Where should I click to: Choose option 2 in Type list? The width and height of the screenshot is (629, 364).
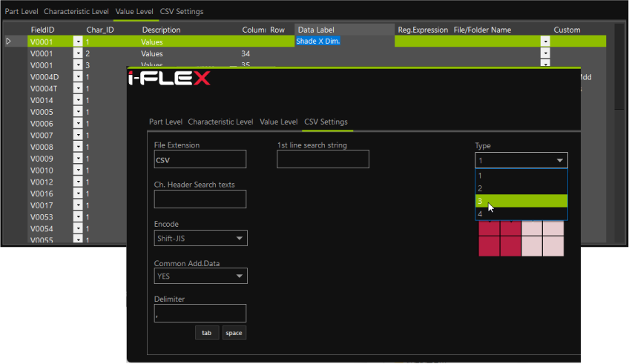(x=521, y=188)
